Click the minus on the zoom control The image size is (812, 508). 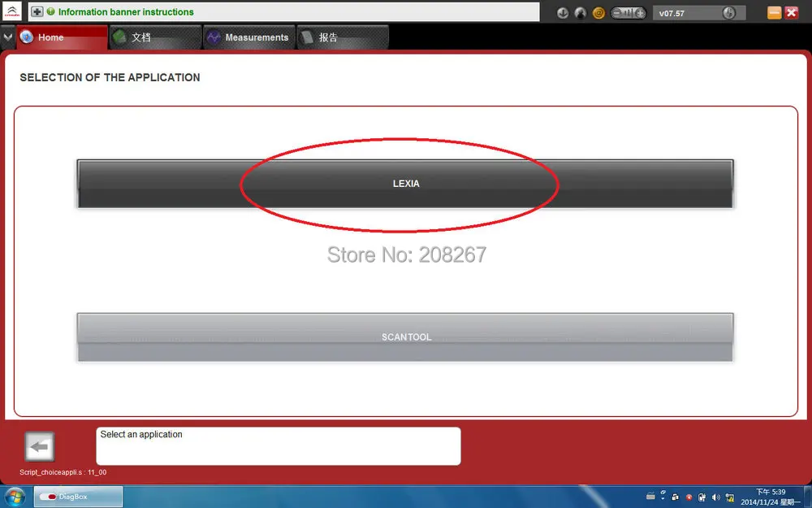coord(617,13)
